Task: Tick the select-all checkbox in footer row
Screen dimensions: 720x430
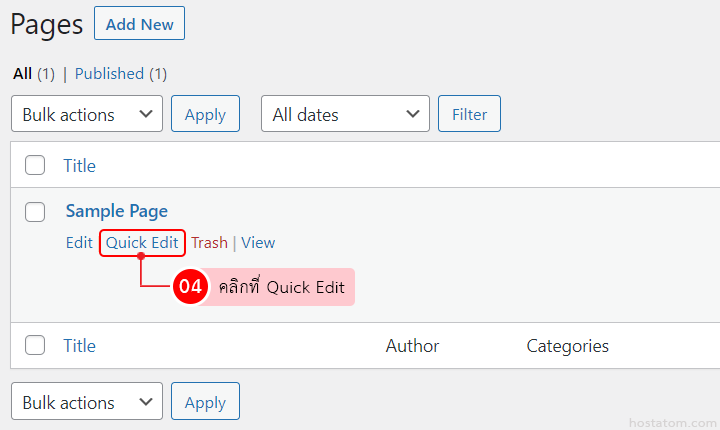Action: point(35,345)
